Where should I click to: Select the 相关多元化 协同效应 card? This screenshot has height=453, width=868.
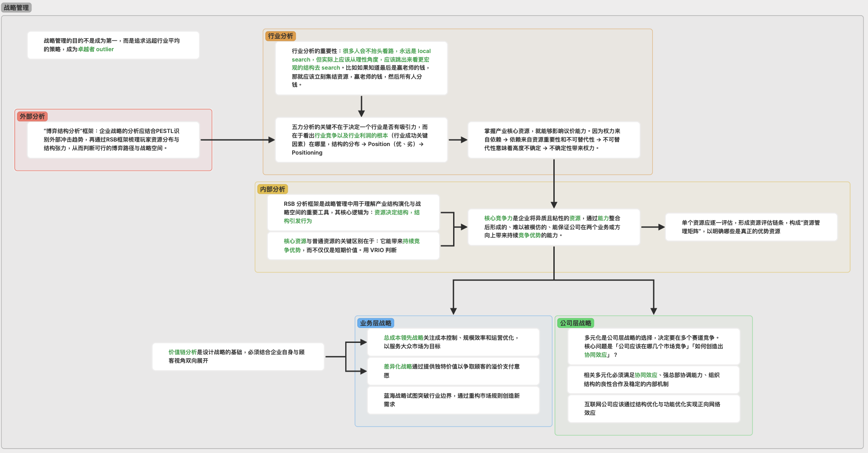[x=653, y=379]
